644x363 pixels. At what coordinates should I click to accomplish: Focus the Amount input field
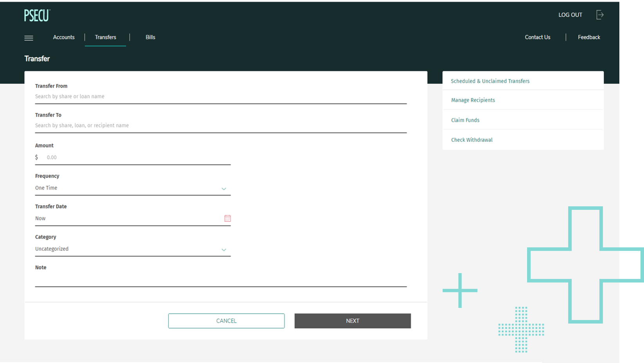(137, 157)
